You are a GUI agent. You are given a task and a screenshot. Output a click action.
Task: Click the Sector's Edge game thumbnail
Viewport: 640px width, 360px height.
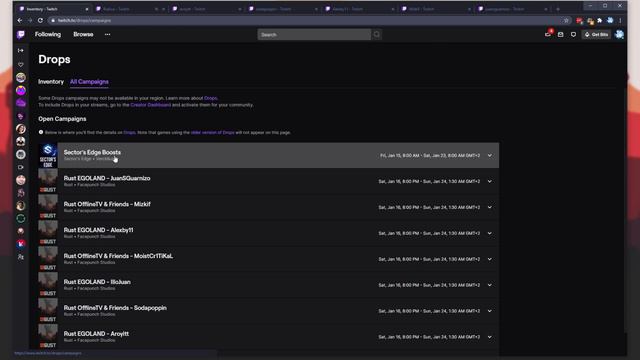pos(48,156)
